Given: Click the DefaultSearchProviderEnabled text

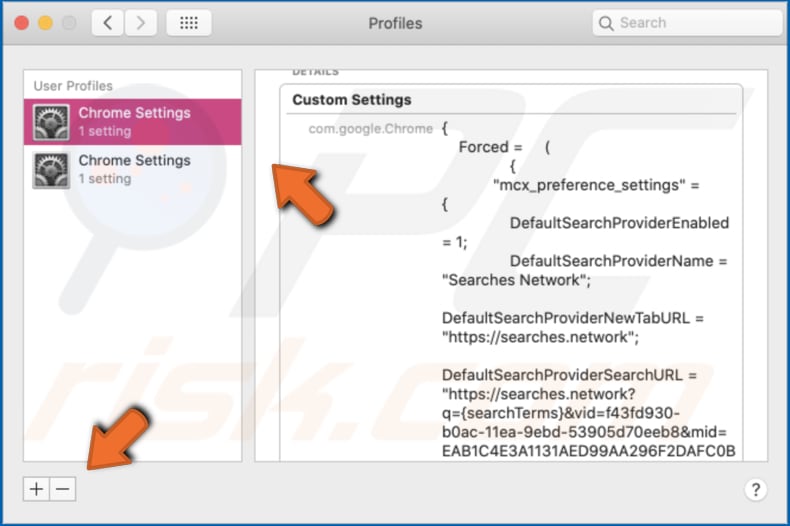Looking at the screenshot, I should tap(619, 223).
